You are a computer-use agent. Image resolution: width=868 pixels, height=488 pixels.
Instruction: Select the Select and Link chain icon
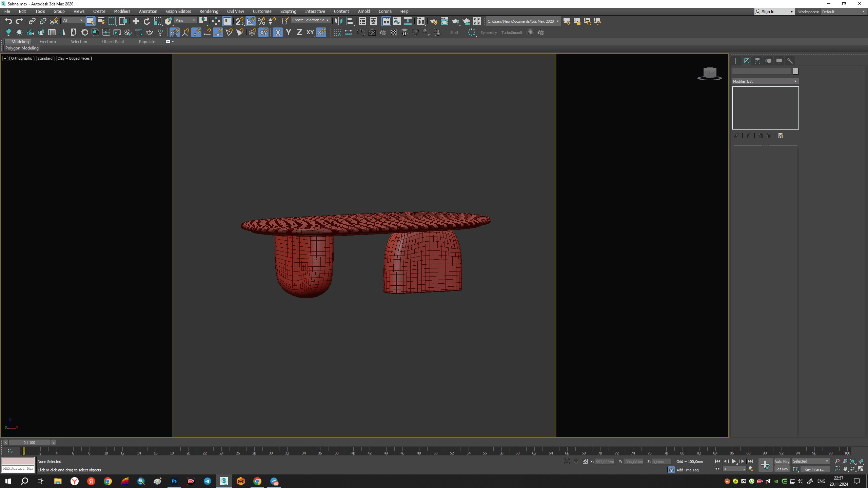(32, 21)
